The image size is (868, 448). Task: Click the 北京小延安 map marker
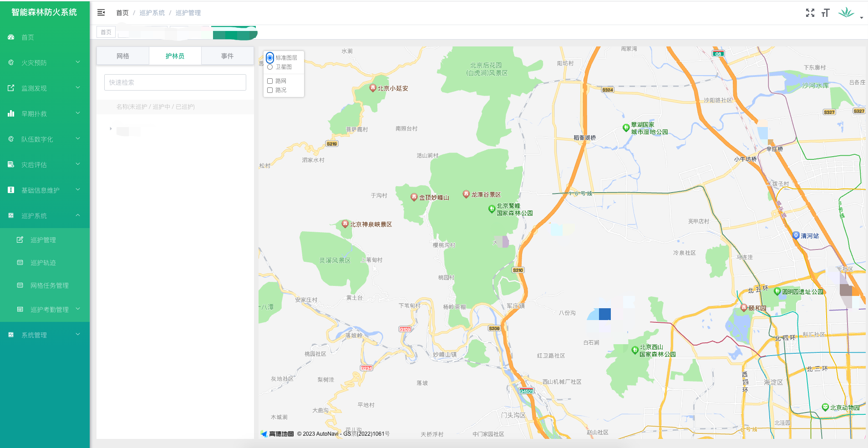click(x=373, y=88)
